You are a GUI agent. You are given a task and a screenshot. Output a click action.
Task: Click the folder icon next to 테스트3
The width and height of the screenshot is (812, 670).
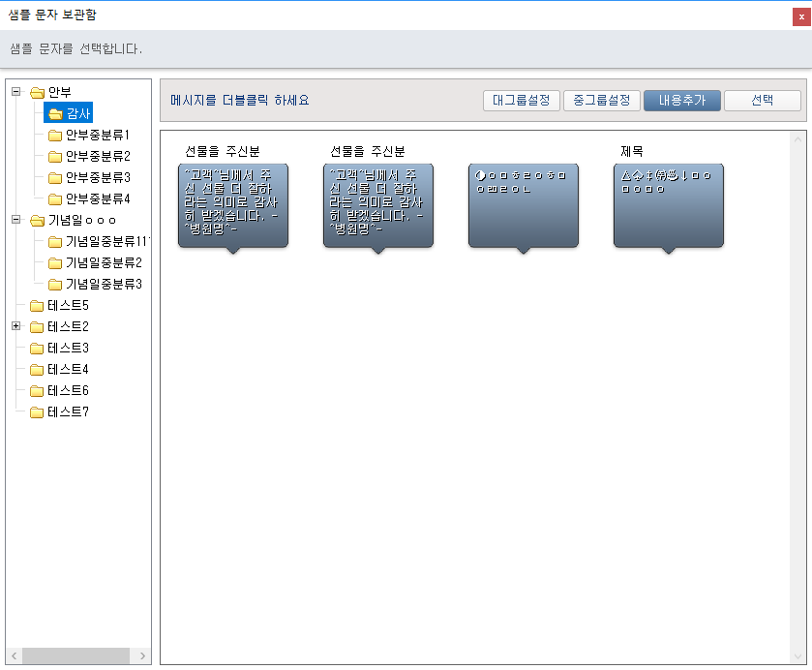coord(38,349)
